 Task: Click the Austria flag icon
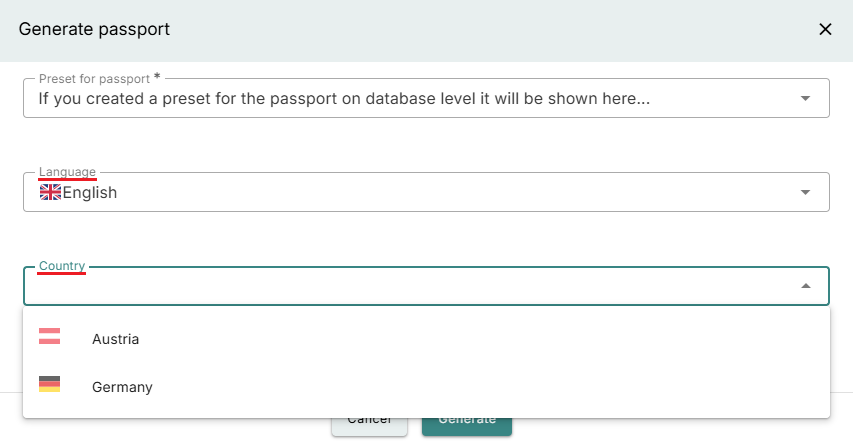(50, 336)
